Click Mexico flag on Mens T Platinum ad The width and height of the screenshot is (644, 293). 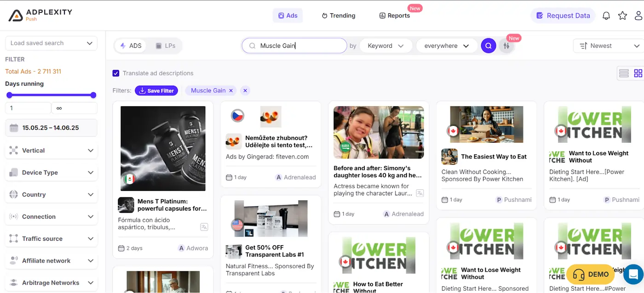coord(129,179)
